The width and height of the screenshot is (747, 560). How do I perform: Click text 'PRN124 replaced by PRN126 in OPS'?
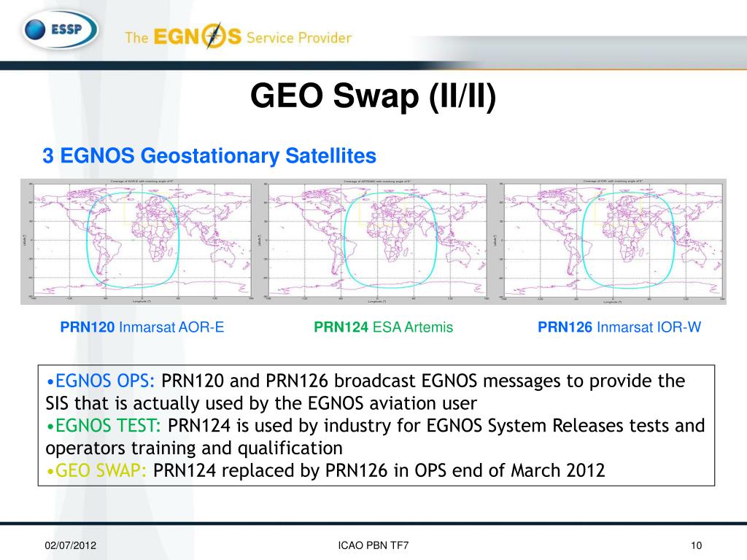tap(300, 470)
